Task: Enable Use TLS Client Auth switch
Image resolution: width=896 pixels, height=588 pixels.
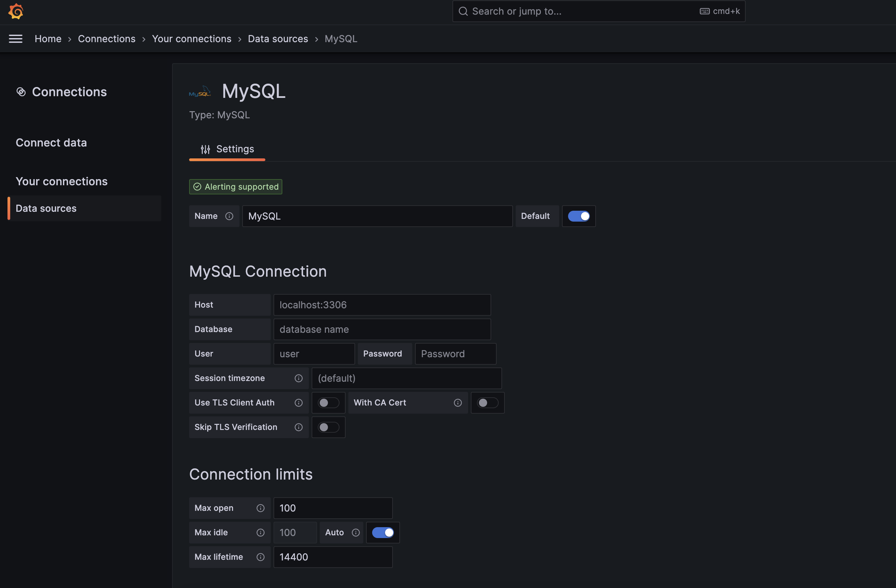Action: coord(328,402)
